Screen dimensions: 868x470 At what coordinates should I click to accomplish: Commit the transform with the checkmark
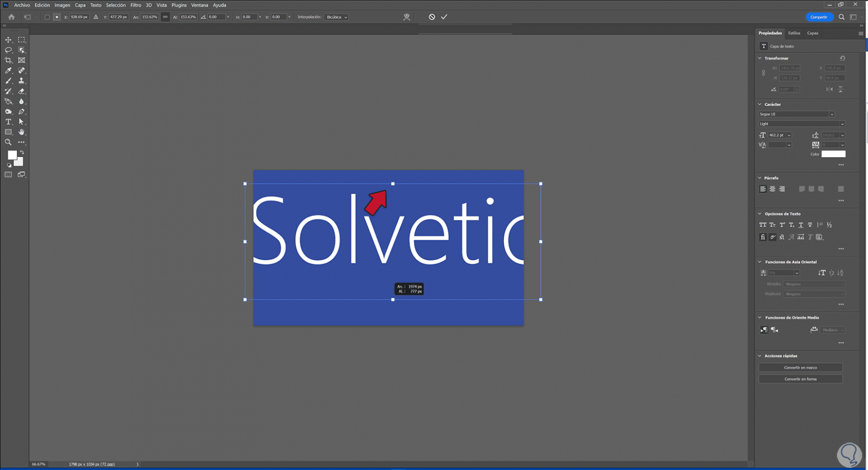point(444,17)
